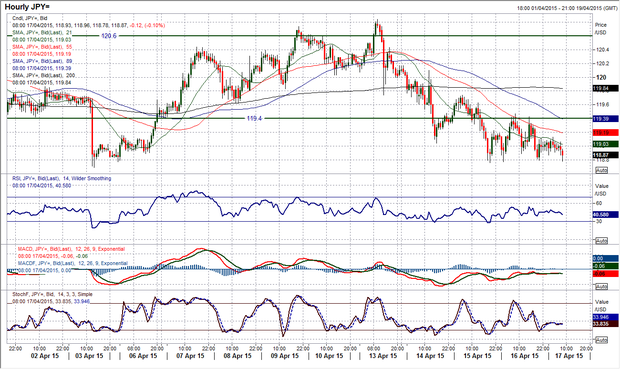Click the SMA 21 legend entry
Screen dimensions: 620x369
pos(42,32)
